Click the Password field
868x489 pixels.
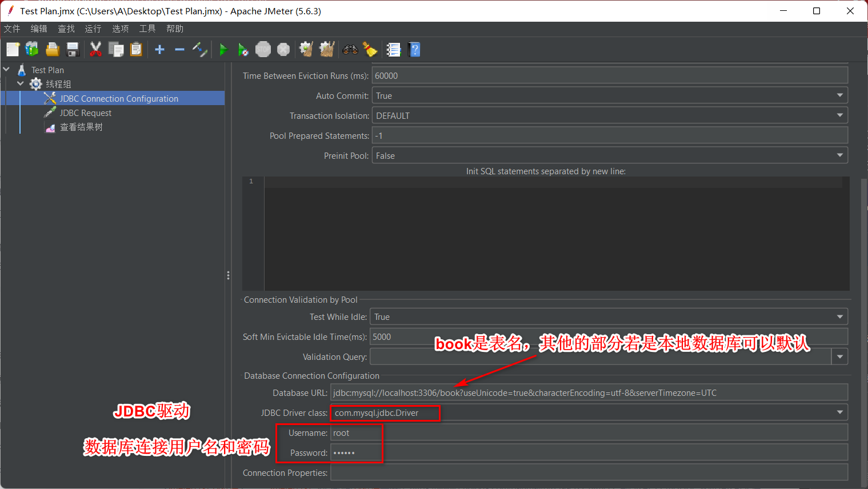coord(589,452)
